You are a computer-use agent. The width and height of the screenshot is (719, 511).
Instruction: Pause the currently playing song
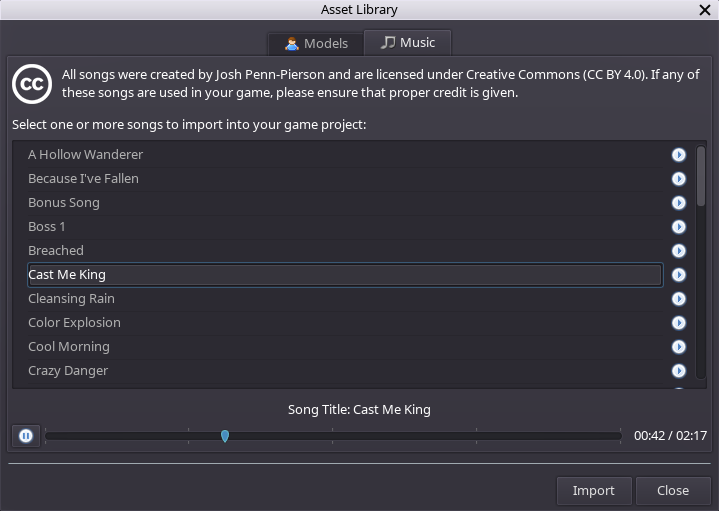pyautogui.click(x=26, y=436)
